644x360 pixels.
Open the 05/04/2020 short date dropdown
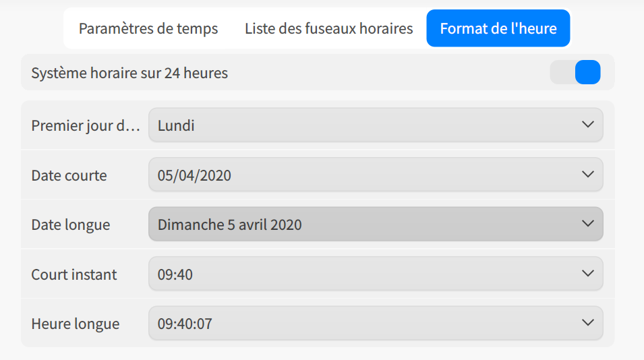click(376, 175)
